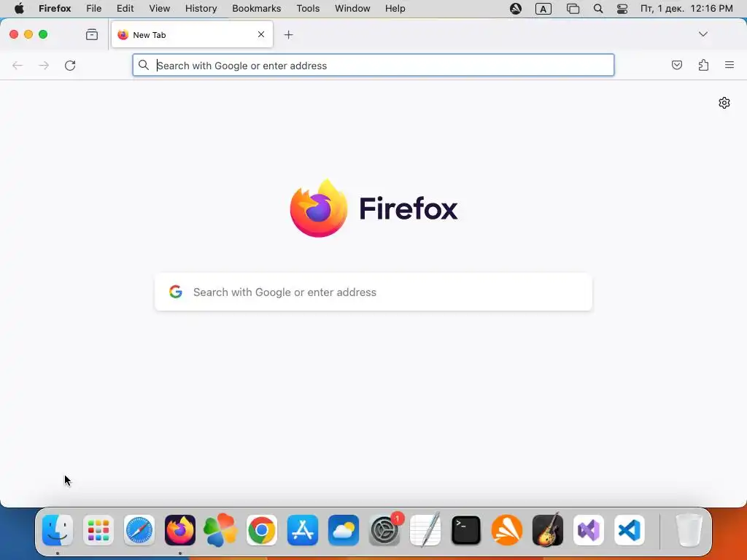Click the date and time in menu bar
This screenshot has height=560, width=747.
[686, 9]
